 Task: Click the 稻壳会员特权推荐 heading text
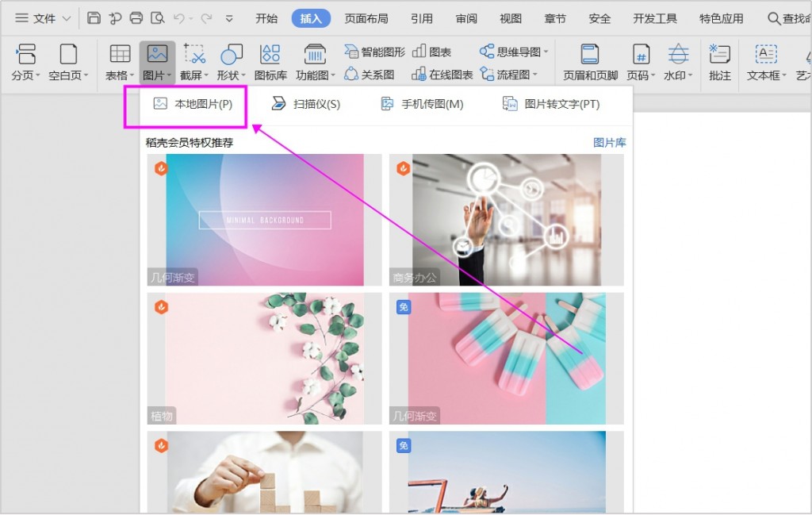pyautogui.click(x=190, y=143)
